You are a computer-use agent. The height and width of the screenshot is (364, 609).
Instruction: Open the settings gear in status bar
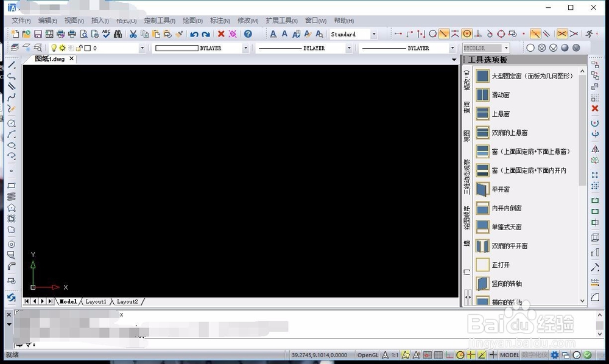[x=555, y=355]
